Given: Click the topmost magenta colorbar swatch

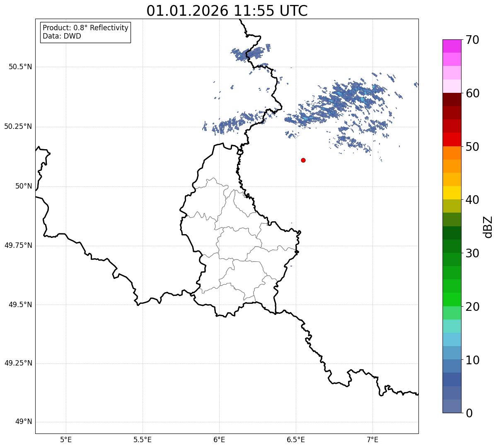Looking at the screenshot, I should pyautogui.click(x=452, y=46).
